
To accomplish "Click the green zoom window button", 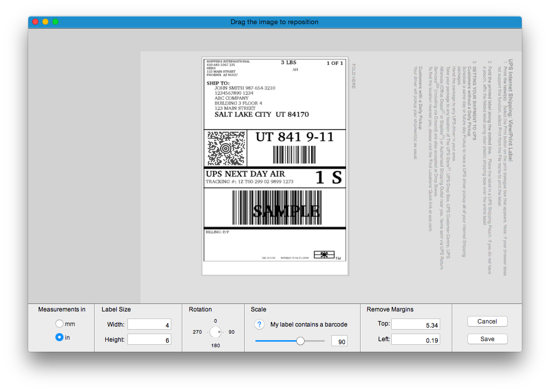I will coord(55,22).
